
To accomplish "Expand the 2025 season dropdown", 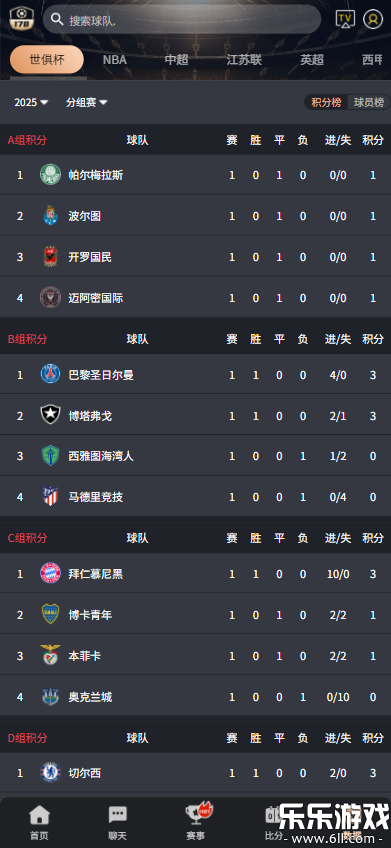I will click(31, 102).
